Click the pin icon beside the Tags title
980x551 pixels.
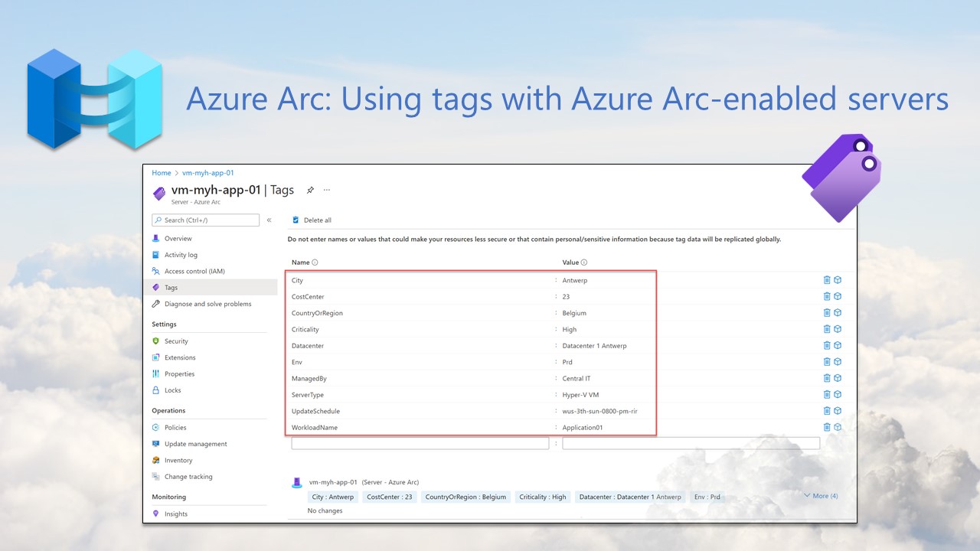309,190
